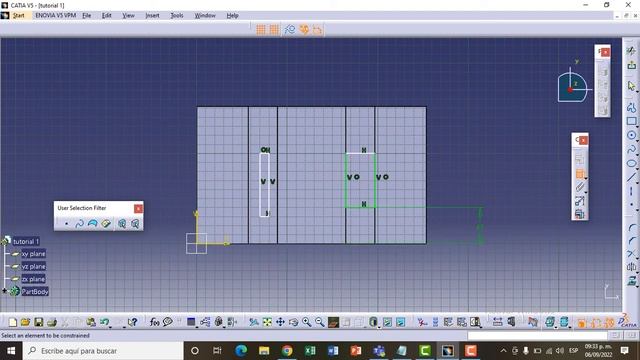Click the Zoom Out magnifier icon
Viewport: 640px width, 360px height.
[x=320, y=322]
